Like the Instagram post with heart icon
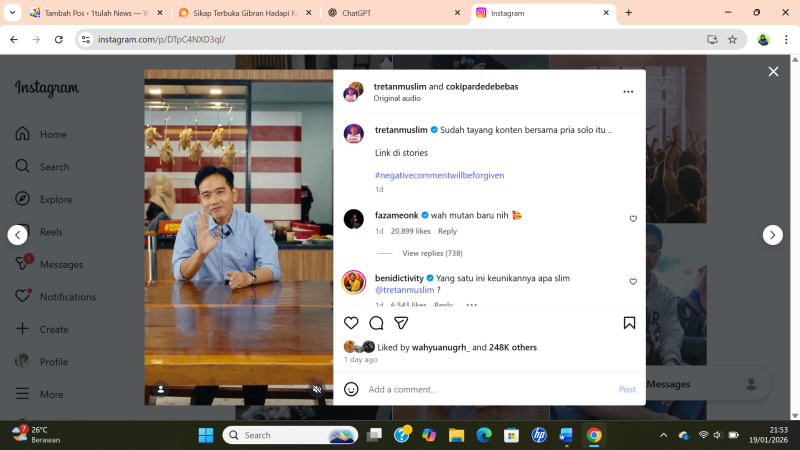This screenshot has height=450, width=800. pyautogui.click(x=351, y=323)
